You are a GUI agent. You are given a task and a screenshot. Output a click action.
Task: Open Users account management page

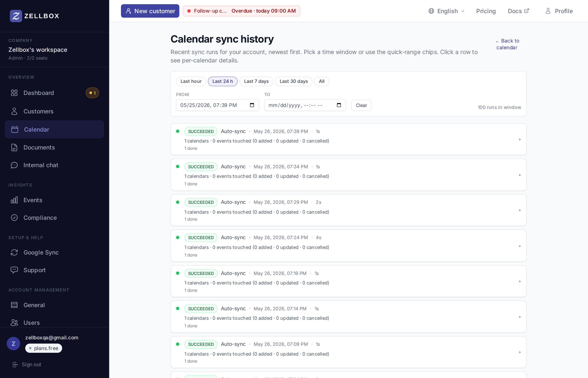click(54, 323)
